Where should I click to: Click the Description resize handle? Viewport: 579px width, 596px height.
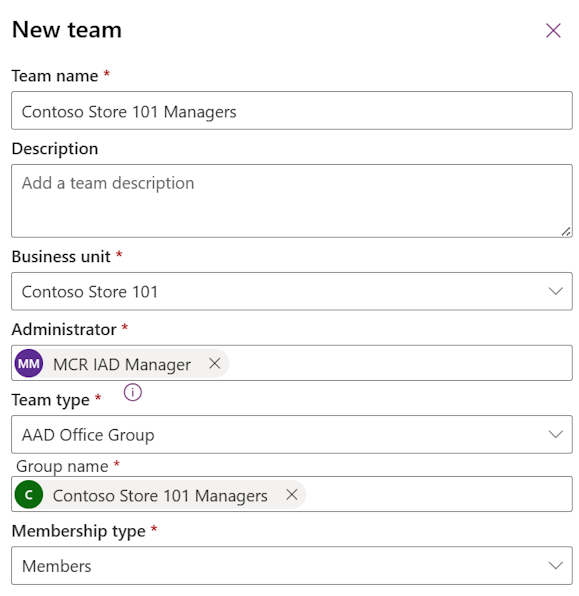(566, 231)
